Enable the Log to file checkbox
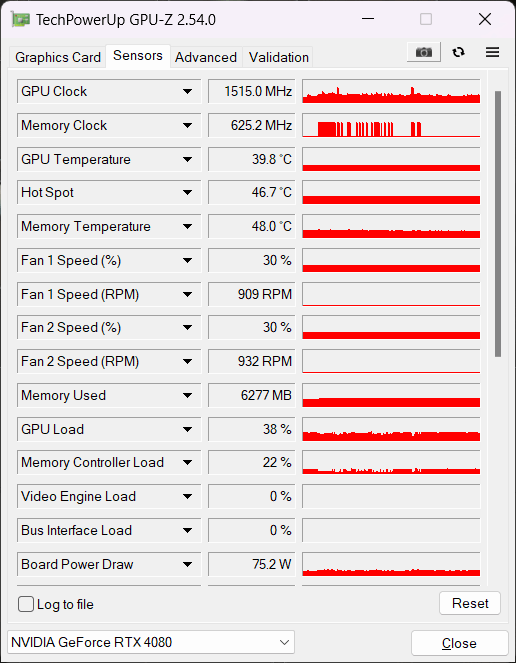This screenshot has width=516, height=663. [25, 604]
